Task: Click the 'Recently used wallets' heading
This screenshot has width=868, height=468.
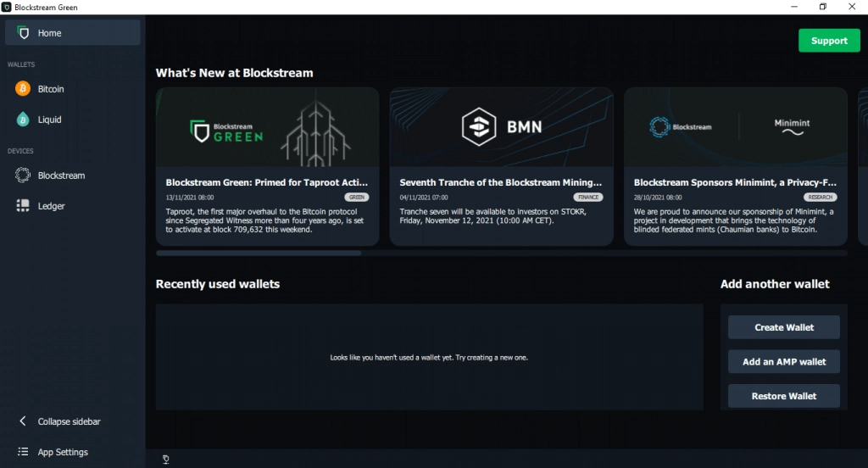Action: point(218,284)
